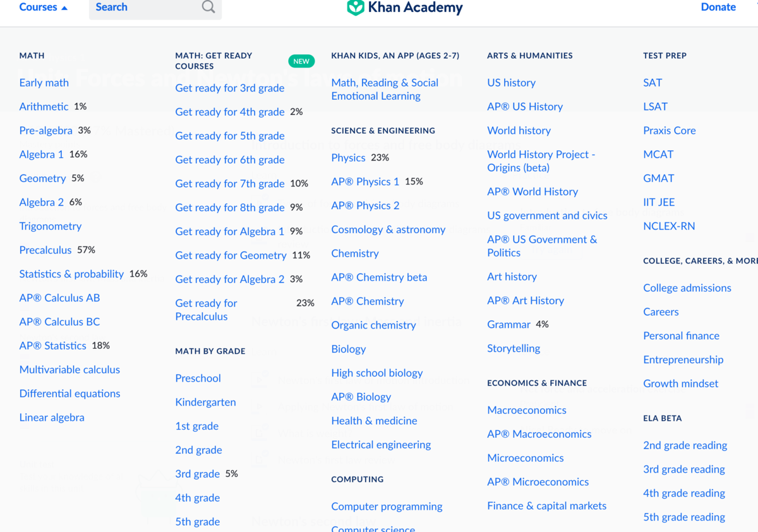Go to Computer programming
758x532 pixels.
coord(387,507)
